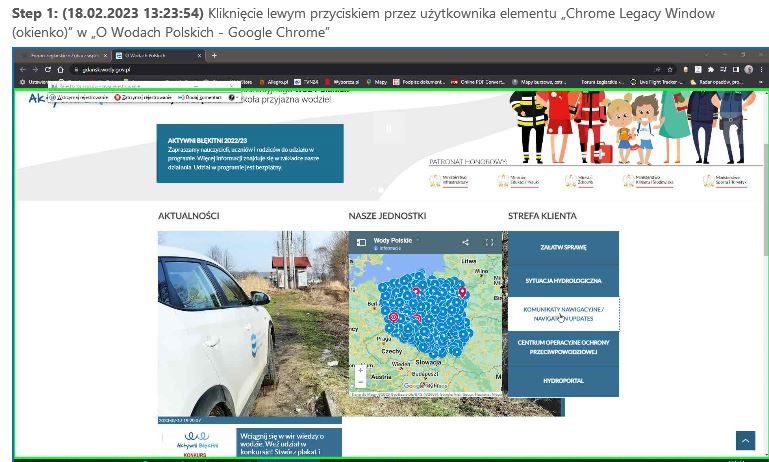The height and width of the screenshot is (462, 769).
Task: Click the red pin marker on the map
Action: [x=462, y=292]
